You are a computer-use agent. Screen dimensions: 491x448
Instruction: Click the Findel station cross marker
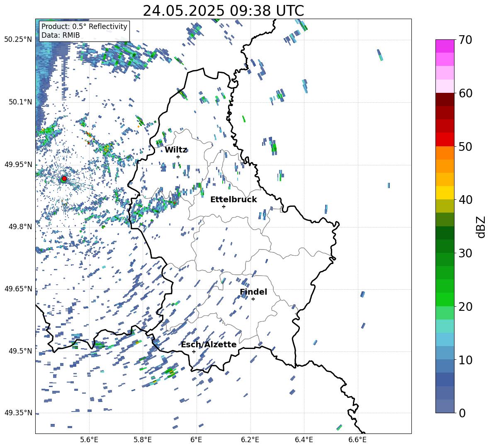[253, 299]
